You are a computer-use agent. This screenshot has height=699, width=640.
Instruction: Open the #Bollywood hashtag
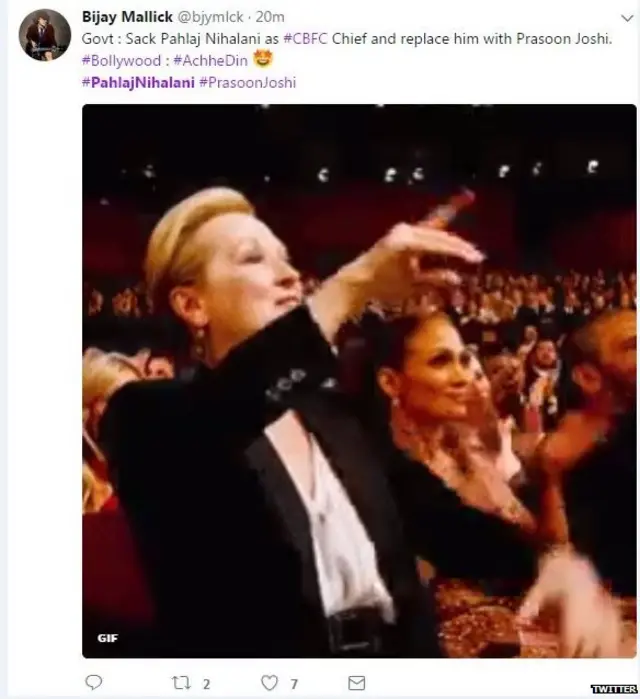[x=117, y=60]
